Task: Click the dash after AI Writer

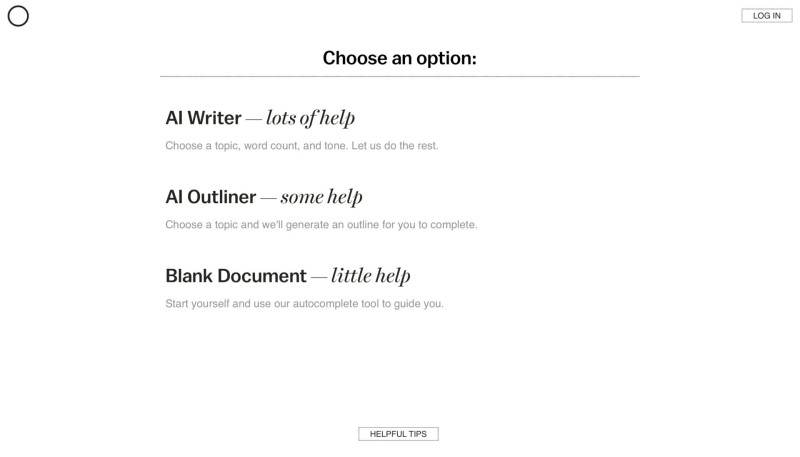Action: point(254,119)
